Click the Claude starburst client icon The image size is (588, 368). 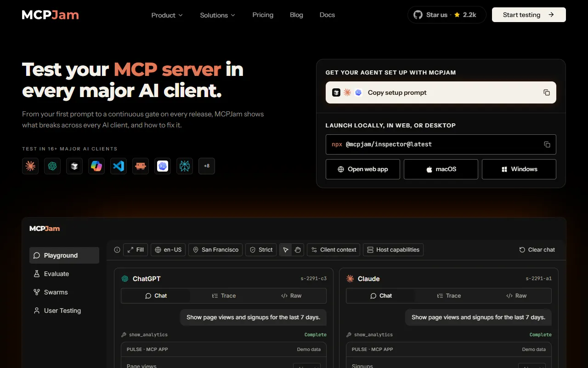tap(30, 166)
